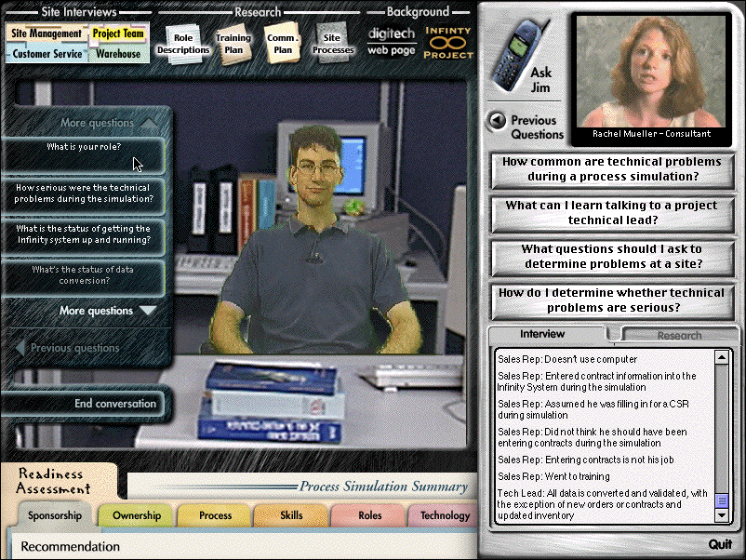Open the Comm. Plan note
Viewport: 746px width, 560px height.
click(x=282, y=44)
